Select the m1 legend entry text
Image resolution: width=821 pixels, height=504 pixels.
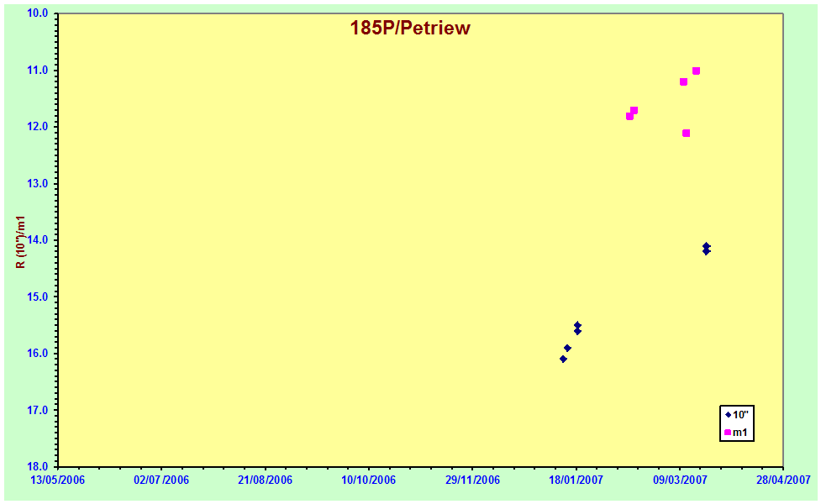click(x=739, y=433)
